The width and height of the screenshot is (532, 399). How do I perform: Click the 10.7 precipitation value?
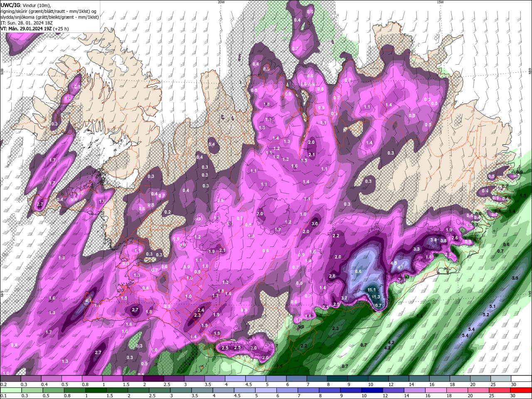(x=376, y=305)
